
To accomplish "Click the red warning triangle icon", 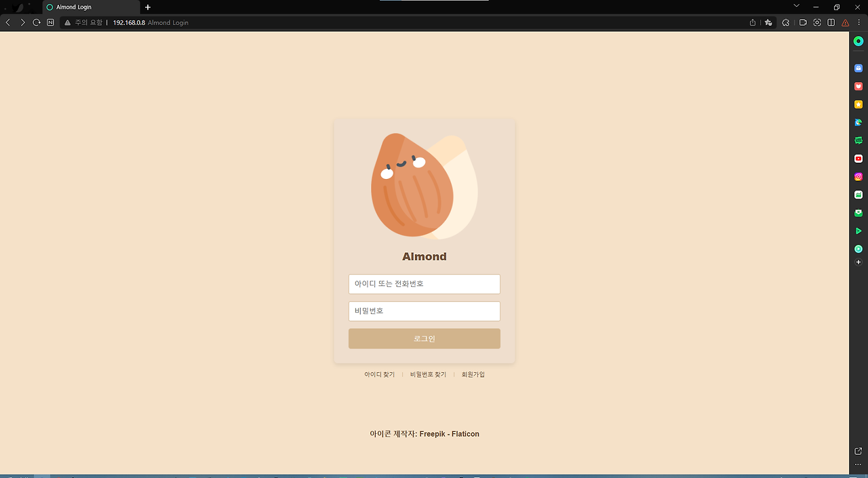I will pos(846,22).
